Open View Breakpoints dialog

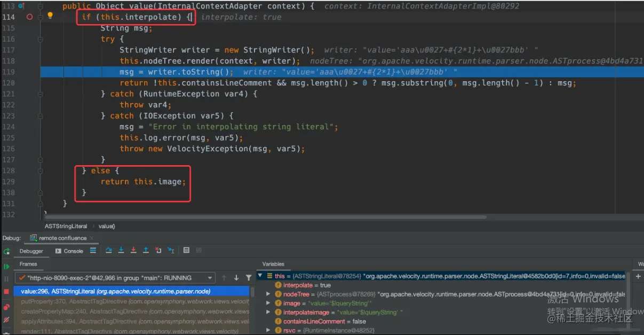[6, 307]
